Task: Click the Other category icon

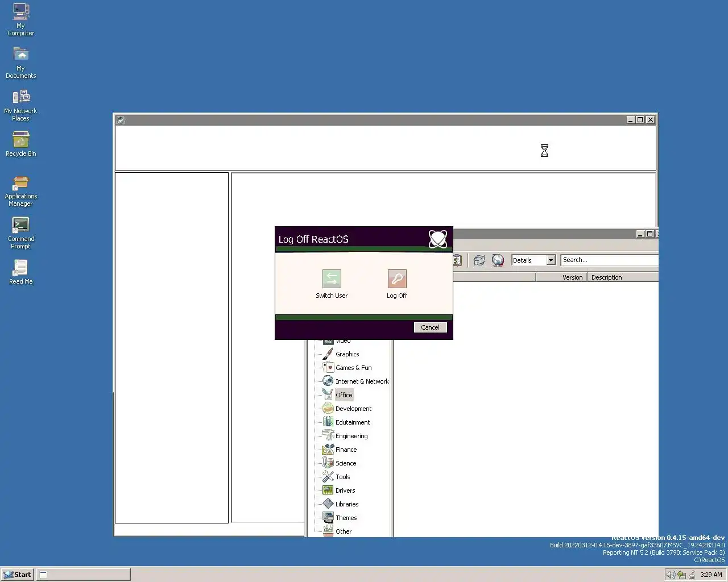Action: [328, 531]
